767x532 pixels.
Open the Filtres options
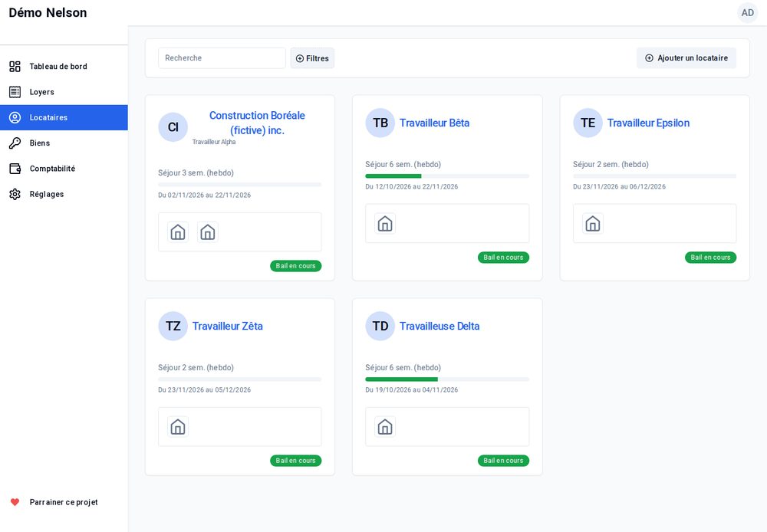click(x=312, y=58)
